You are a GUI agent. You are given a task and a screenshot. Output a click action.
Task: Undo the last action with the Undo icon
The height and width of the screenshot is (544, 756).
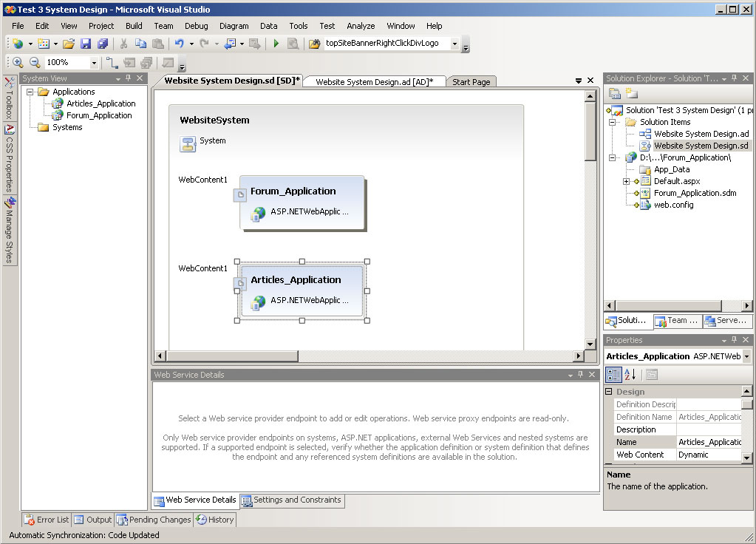tap(180, 44)
